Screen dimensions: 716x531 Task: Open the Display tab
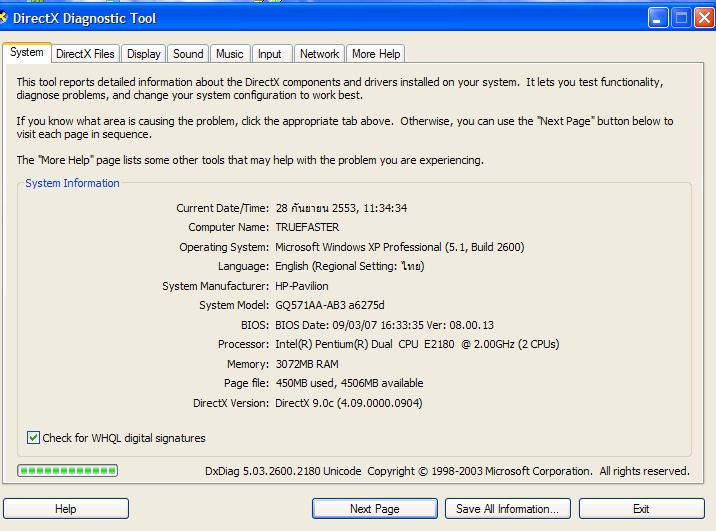coord(143,54)
